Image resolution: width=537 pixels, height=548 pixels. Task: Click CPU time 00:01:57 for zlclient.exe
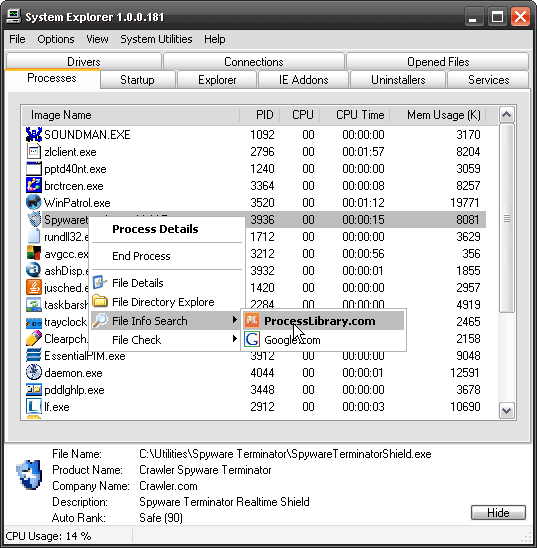click(363, 152)
